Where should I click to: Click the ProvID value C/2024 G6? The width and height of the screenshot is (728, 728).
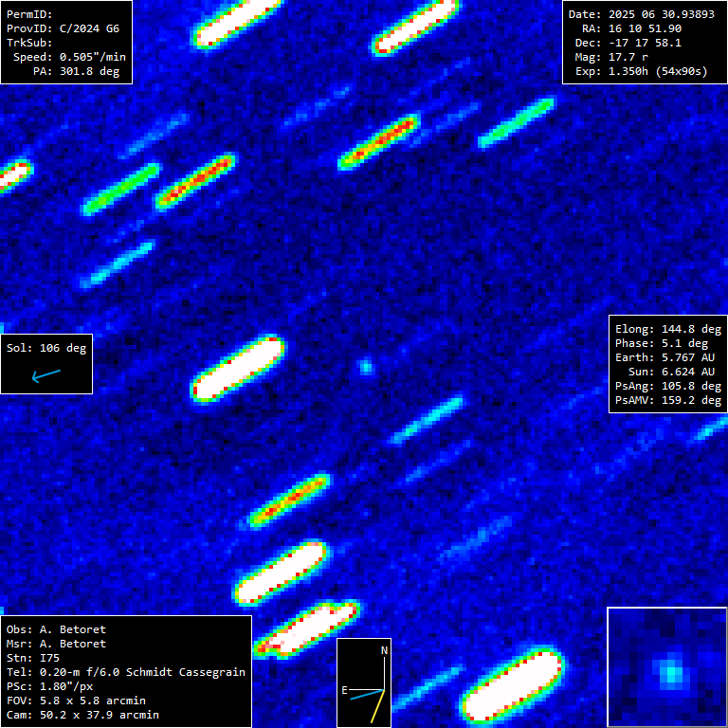[89, 28]
